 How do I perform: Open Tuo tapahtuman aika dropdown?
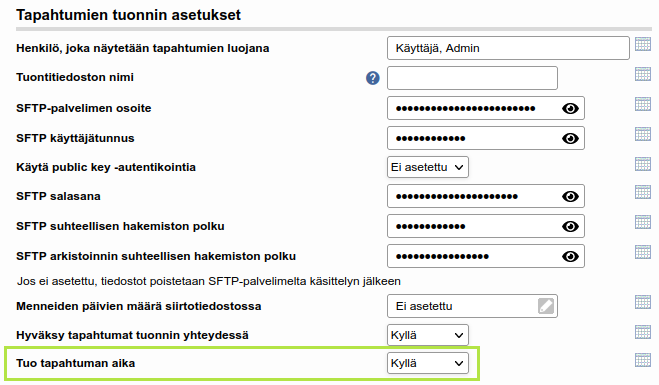[x=427, y=363]
